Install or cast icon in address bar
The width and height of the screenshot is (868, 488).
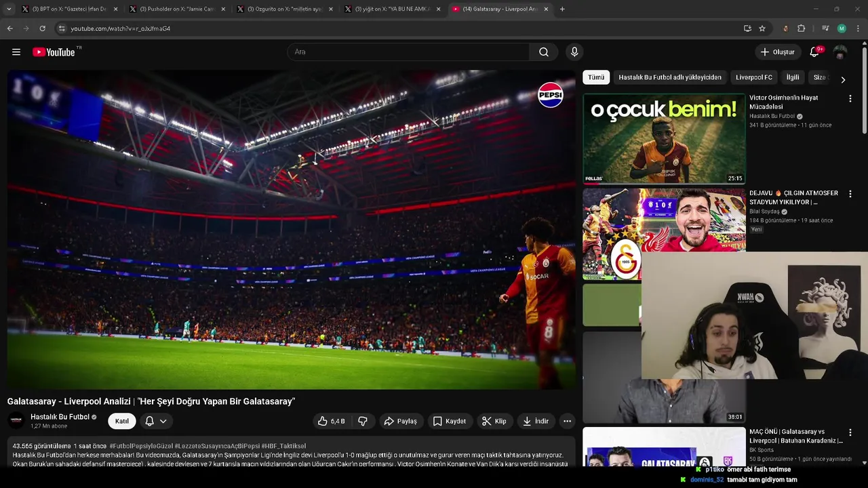click(x=747, y=28)
